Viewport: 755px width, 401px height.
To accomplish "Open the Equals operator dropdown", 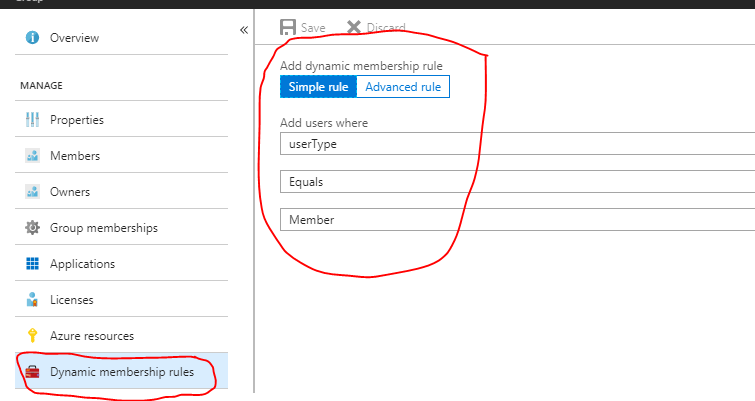I will 516,182.
